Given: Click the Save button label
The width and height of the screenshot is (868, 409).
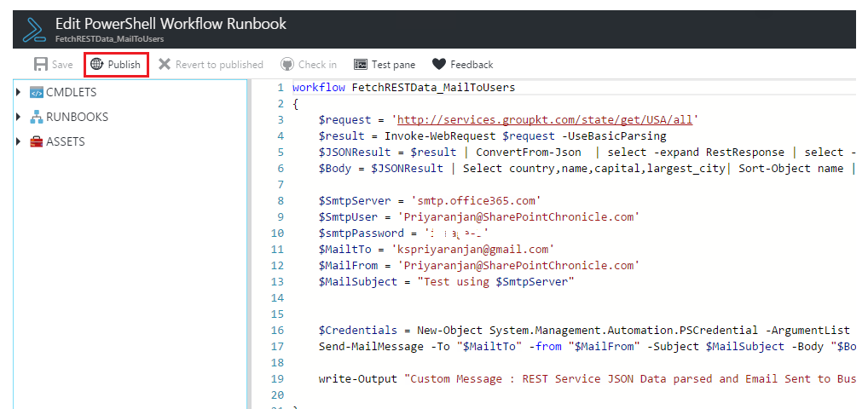Looking at the screenshot, I should [62, 65].
